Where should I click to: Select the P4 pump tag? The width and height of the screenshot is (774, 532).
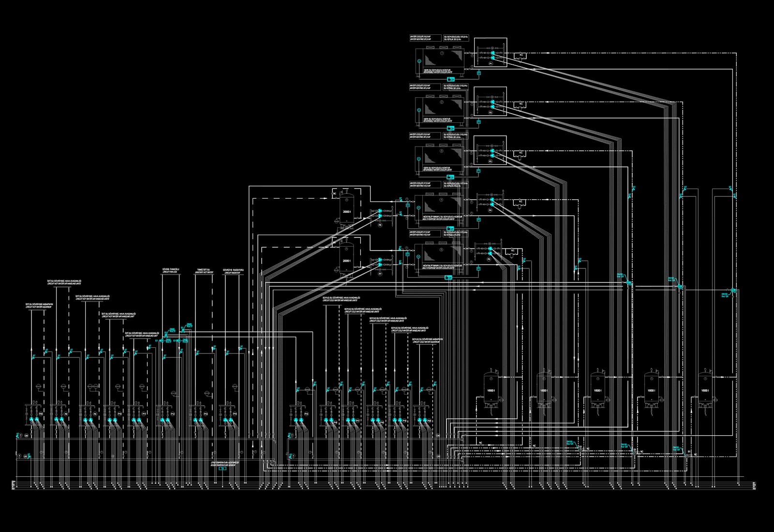click(490, 210)
